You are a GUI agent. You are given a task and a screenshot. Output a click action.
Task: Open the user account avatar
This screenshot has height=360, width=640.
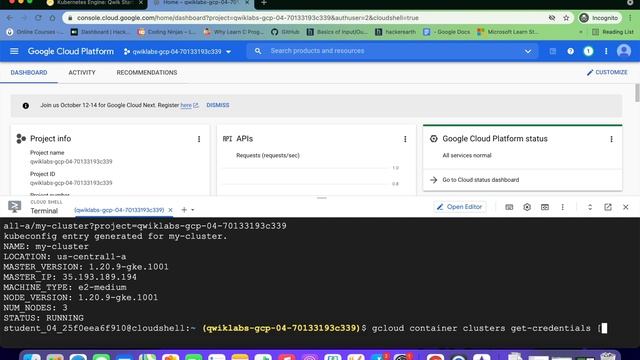pyautogui.click(x=624, y=51)
